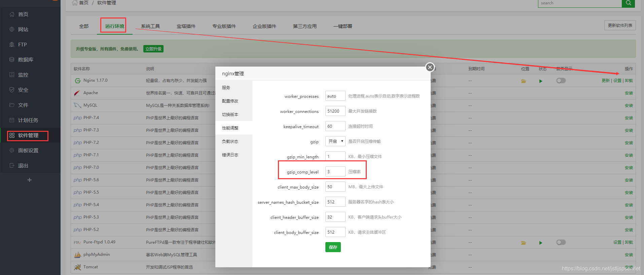Click the breadcrumb home icon

tap(75, 3)
